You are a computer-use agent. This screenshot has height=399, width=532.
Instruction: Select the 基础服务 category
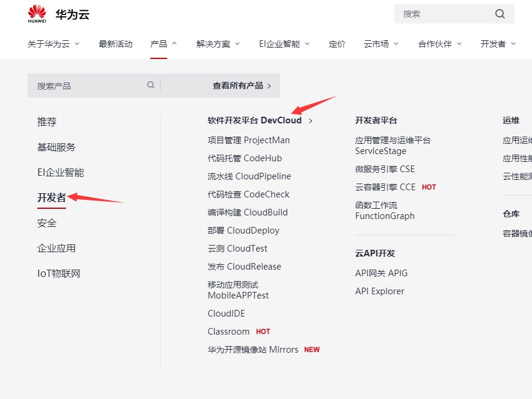[57, 147]
